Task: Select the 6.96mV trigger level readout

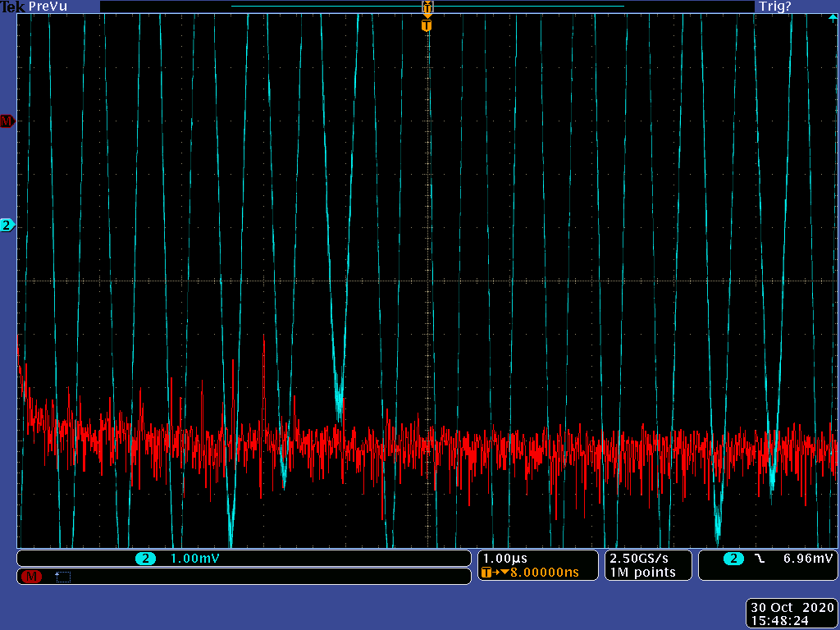Action: (808, 559)
